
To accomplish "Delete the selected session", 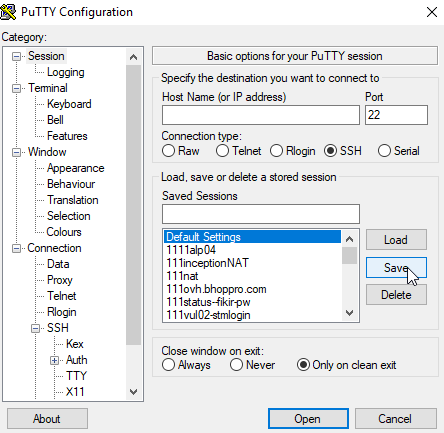I will [396, 295].
